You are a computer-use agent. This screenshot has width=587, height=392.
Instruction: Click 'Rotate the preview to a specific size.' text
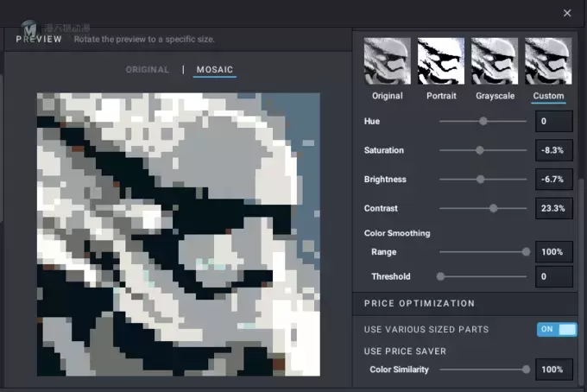(x=144, y=39)
